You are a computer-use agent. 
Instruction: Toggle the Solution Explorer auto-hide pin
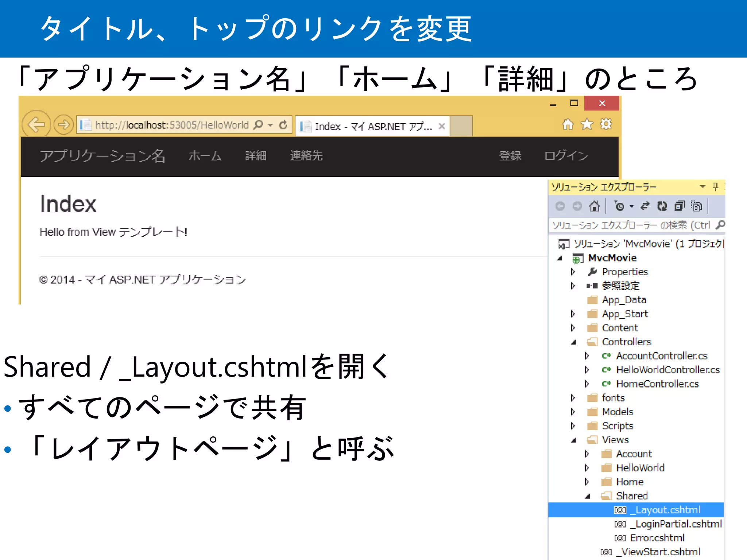716,187
